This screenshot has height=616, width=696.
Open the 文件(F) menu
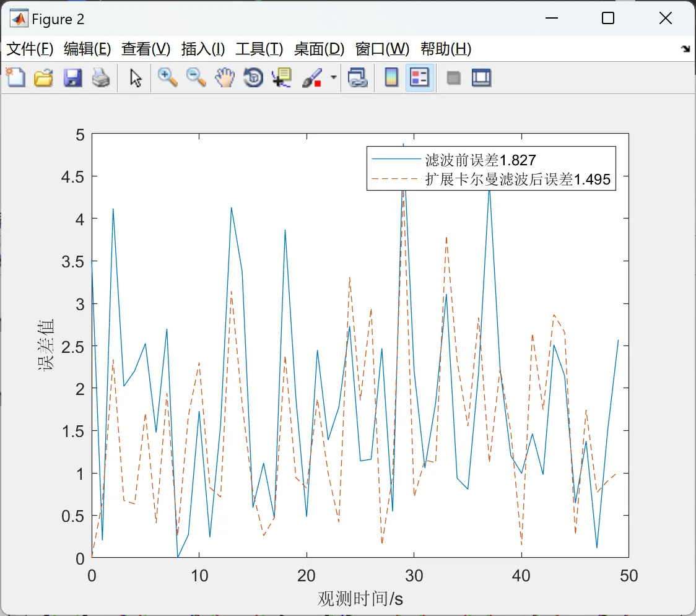tap(30, 49)
